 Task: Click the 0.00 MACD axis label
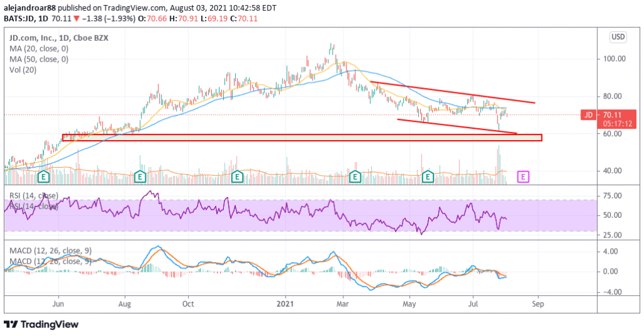pyautogui.click(x=610, y=271)
